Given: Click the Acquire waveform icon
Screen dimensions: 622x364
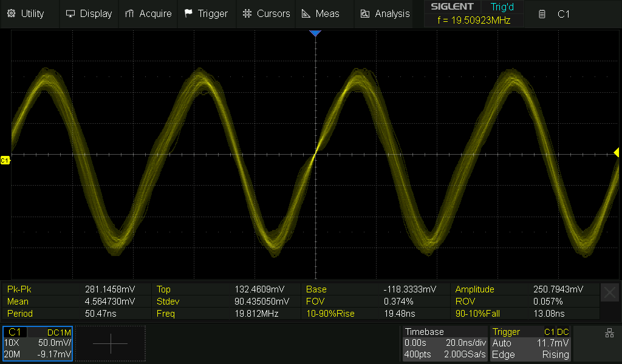Looking at the screenshot, I should (x=129, y=14).
